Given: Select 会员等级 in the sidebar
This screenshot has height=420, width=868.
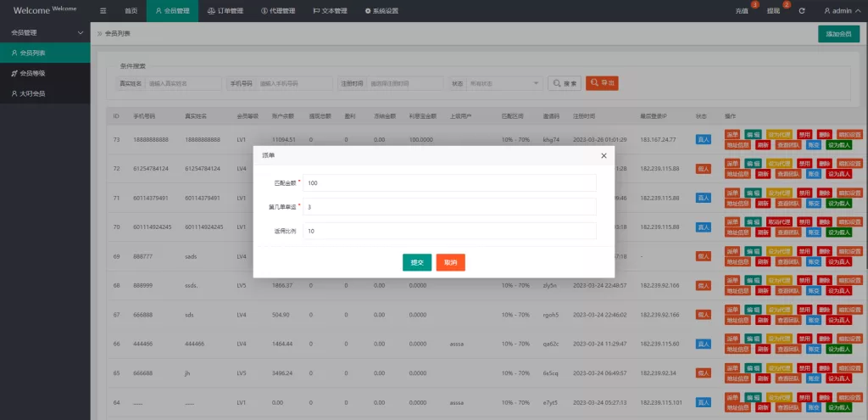Looking at the screenshot, I should tap(33, 73).
